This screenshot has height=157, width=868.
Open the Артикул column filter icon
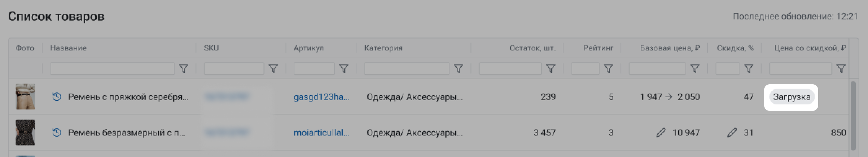click(x=344, y=68)
